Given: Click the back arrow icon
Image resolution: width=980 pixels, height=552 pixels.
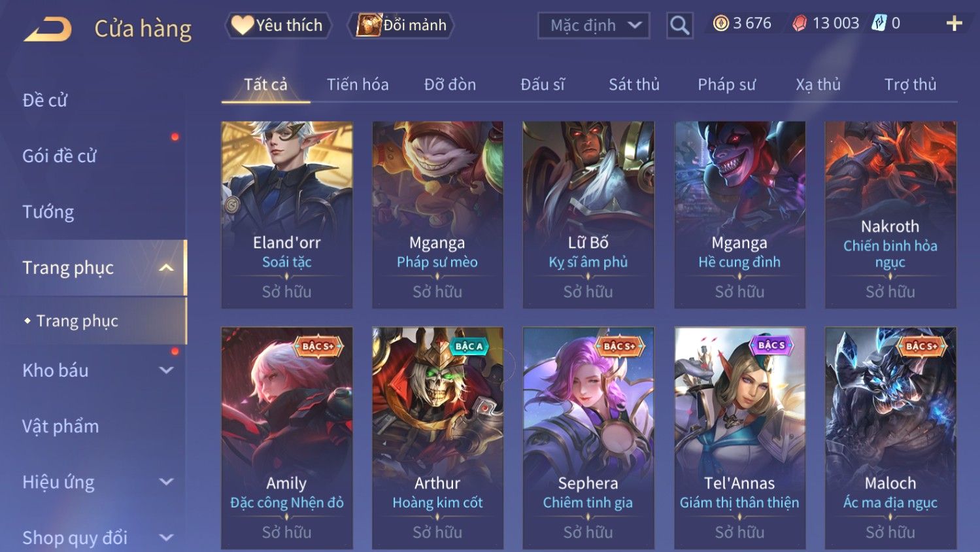Looking at the screenshot, I should coord(48,29).
